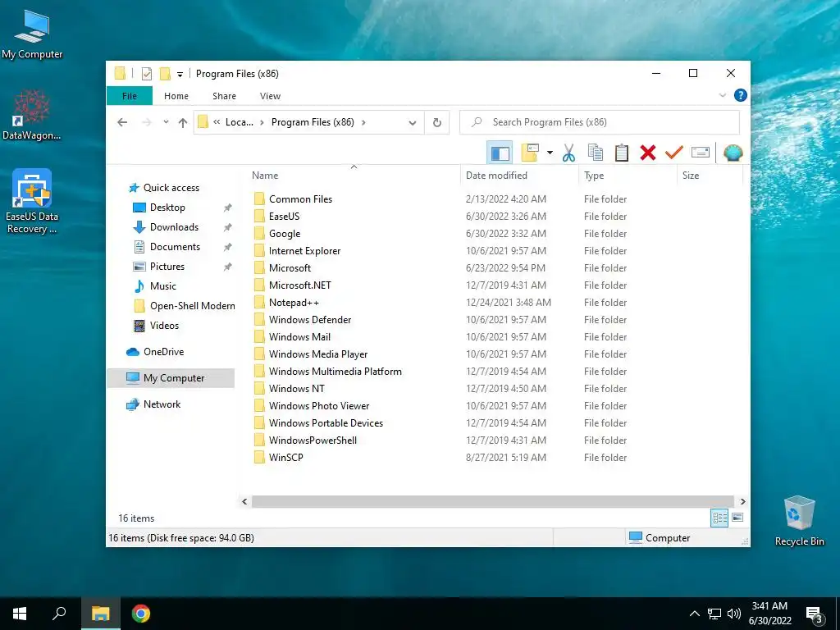840x630 pixels.
Task: Switch to large thumbnails view button
Action: pyautogui.click(x=737, y=518)
